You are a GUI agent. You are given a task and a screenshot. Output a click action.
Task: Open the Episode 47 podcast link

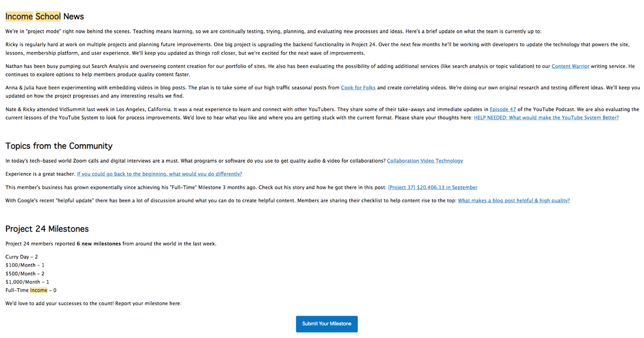[x=504, y=109]
